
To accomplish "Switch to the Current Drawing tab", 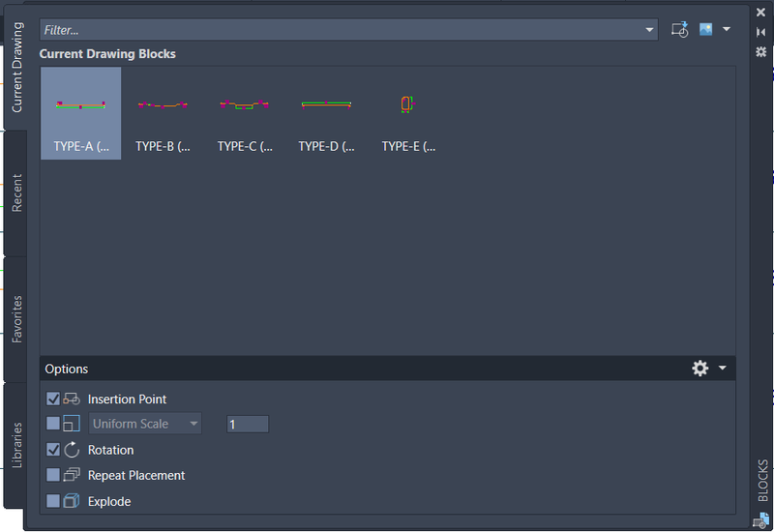I will (x=16, y=67).
